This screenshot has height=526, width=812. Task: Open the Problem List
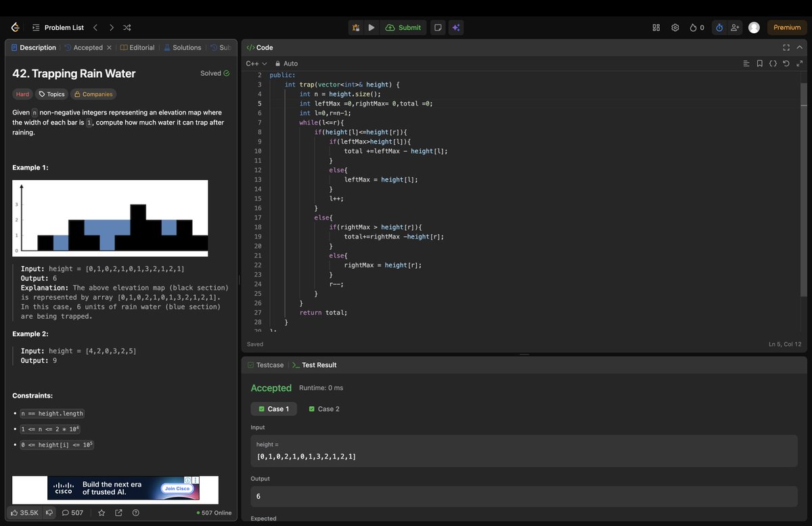click(59, 28)
